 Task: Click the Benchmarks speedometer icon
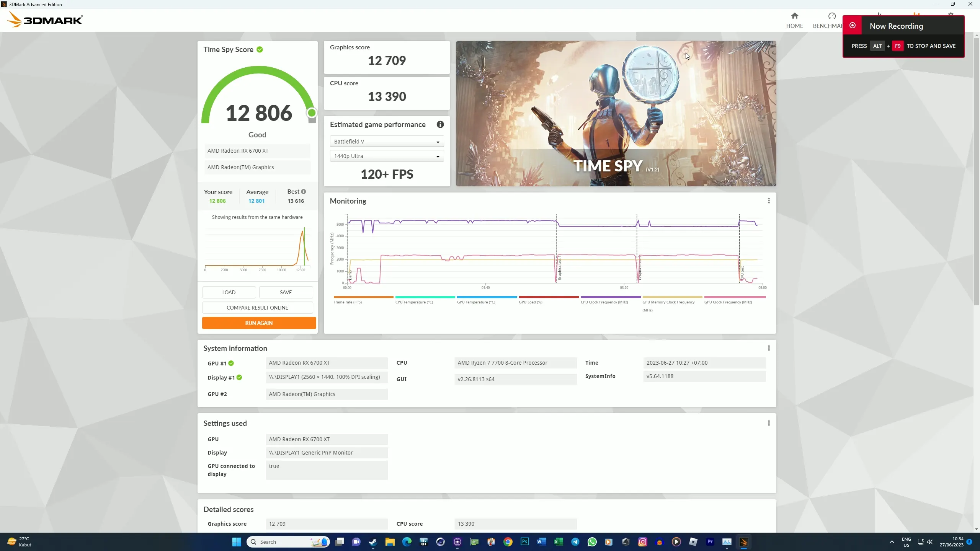832,16
